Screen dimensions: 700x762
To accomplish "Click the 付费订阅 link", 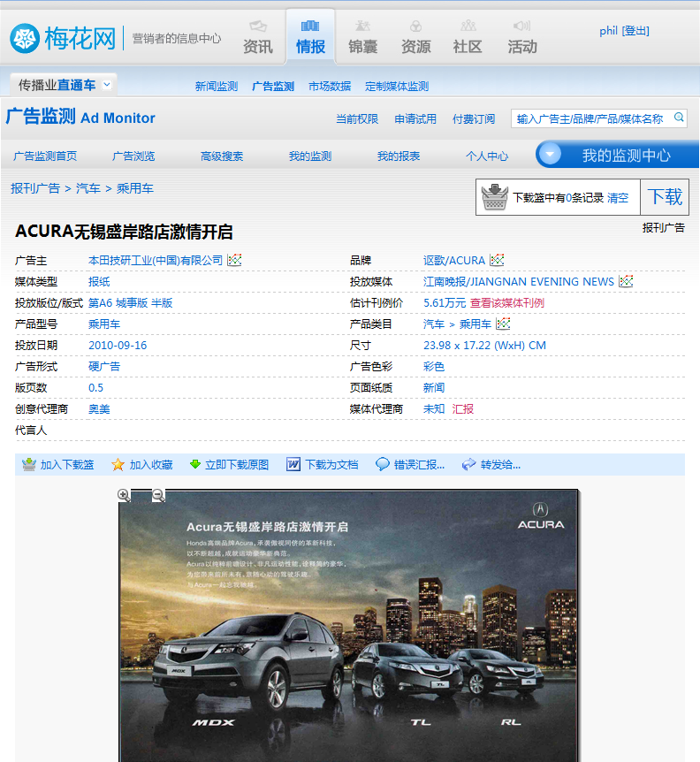I will click(x=474, y=119).
